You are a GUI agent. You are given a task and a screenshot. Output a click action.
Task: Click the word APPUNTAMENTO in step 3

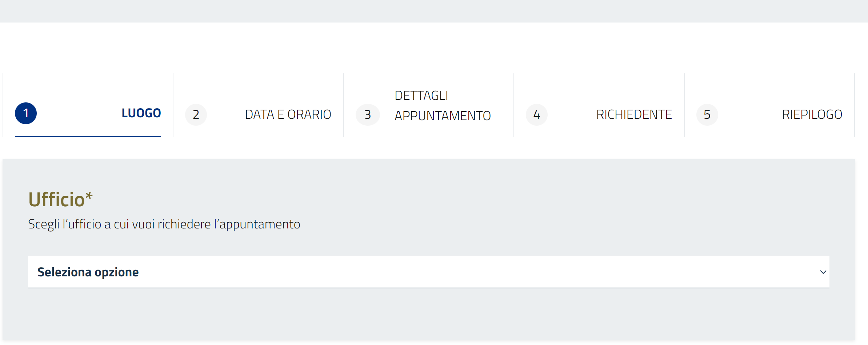443,116
